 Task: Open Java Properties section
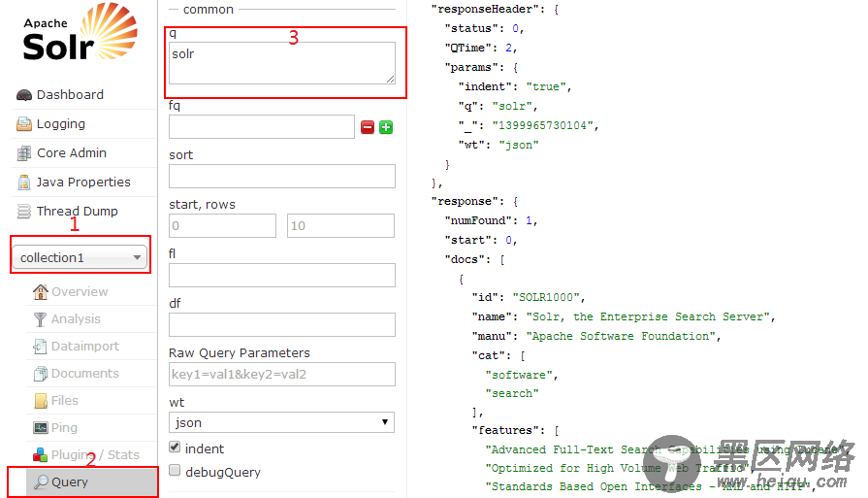pyautogui.click(x=83, y=183)
